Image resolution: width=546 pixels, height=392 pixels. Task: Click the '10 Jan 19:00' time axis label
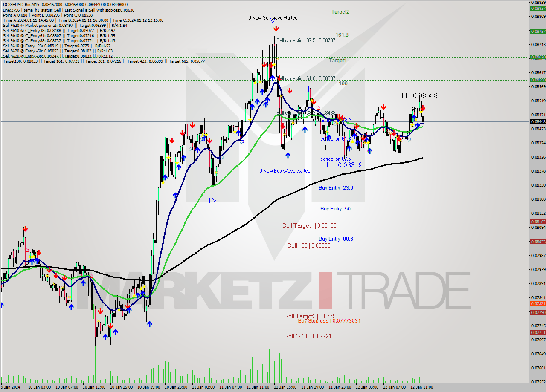tap(149, 387)
